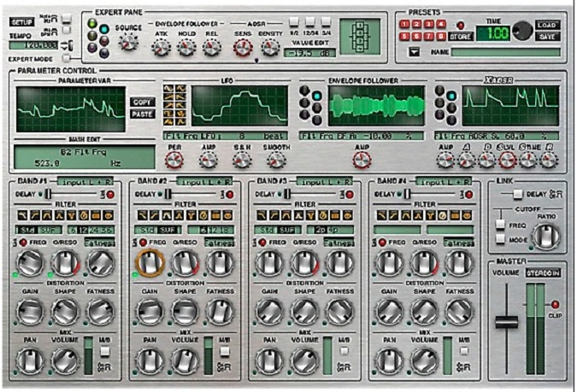Choose the sine wave LFO shape icon
This screenshot has width=577, height=392.
tap(168, 89)
